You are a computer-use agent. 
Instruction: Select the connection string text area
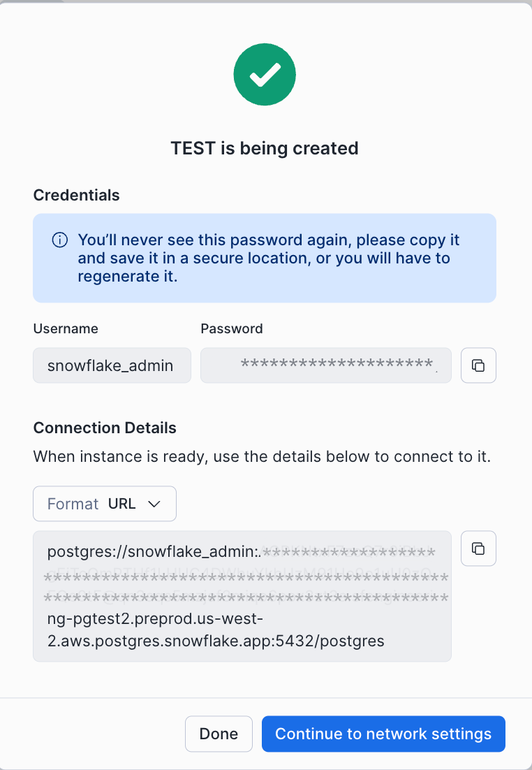coord(242,595)
